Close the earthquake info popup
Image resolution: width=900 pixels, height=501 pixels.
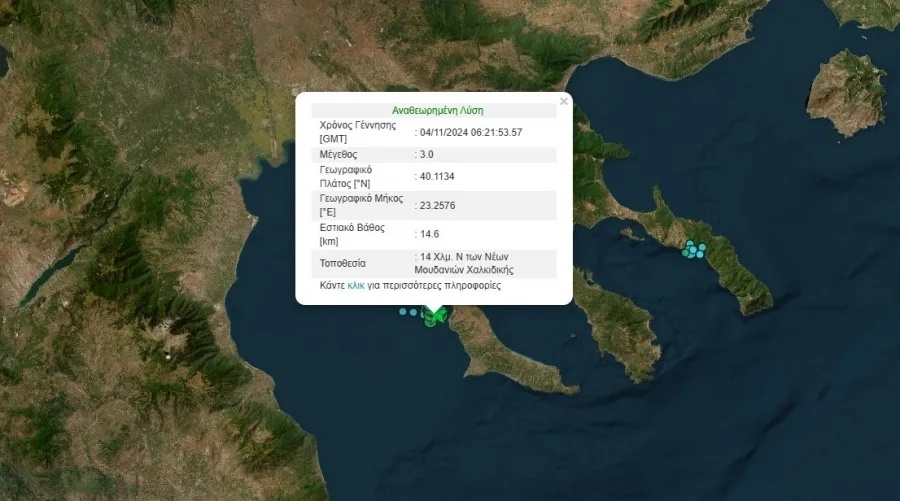(x=563, y=101)
